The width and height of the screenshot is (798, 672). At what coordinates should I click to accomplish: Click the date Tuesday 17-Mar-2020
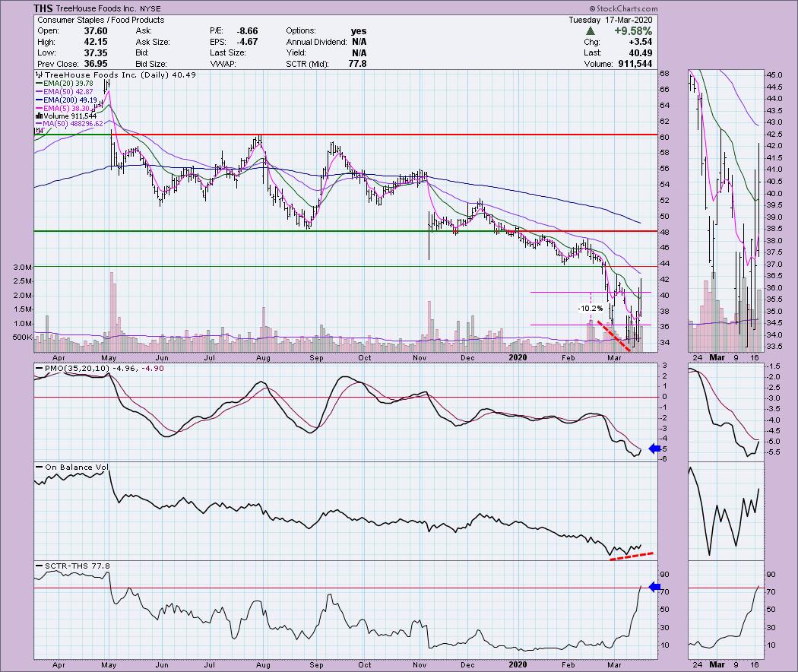610,20
